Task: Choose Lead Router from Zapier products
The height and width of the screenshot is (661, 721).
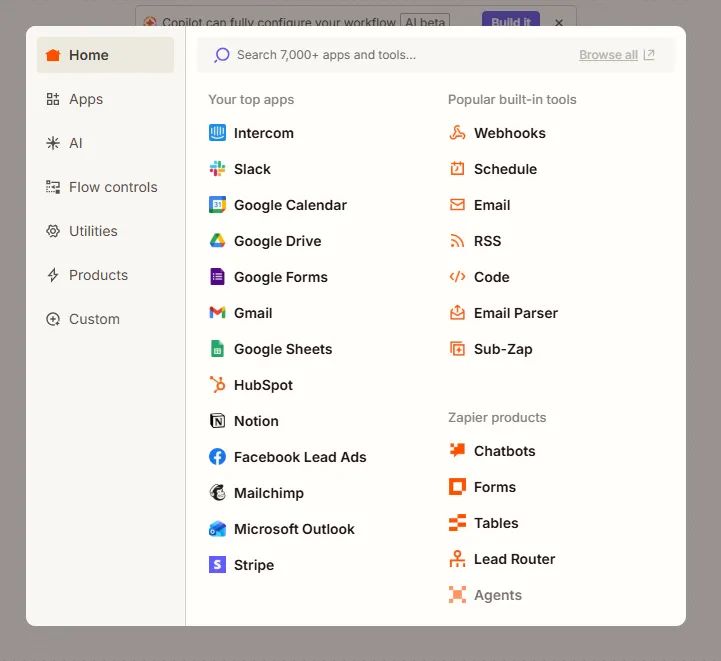Action: pos(514,559)
